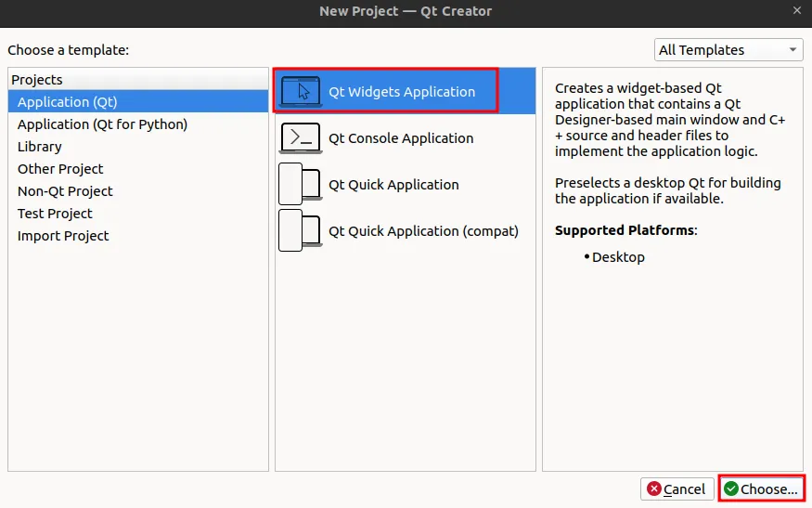This screenshot has height=508, width=812.
Task: Select the Test Project category
Action: [138, 213]
